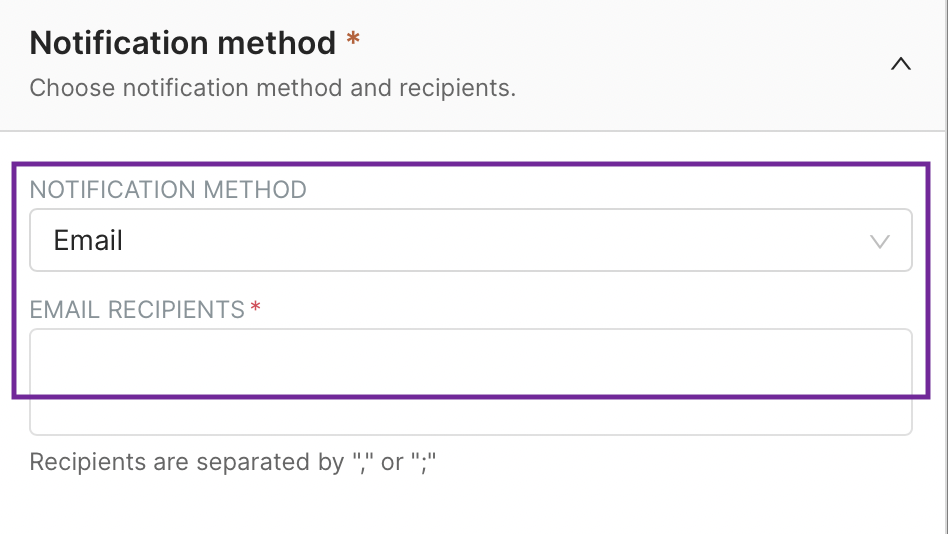Click the orange asterisk beside the heading
This screenshot has width=948, height=534.
coord(352,41)
